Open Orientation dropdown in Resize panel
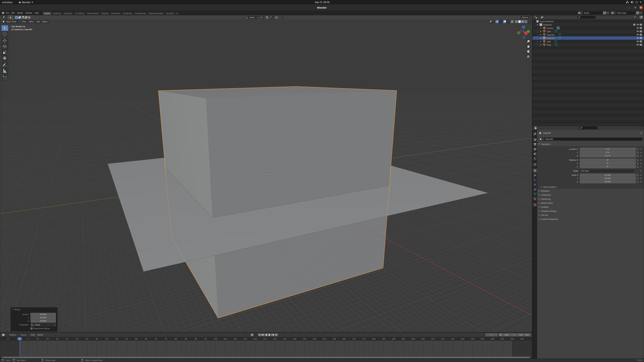The height and width of the screenshot is (362, 644). (43, 325)
